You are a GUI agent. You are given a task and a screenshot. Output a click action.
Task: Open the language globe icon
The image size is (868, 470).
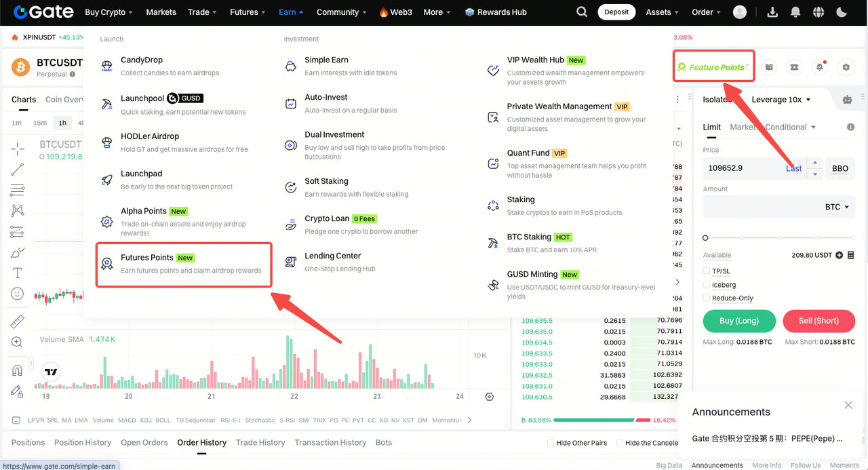tap(818, 12)
